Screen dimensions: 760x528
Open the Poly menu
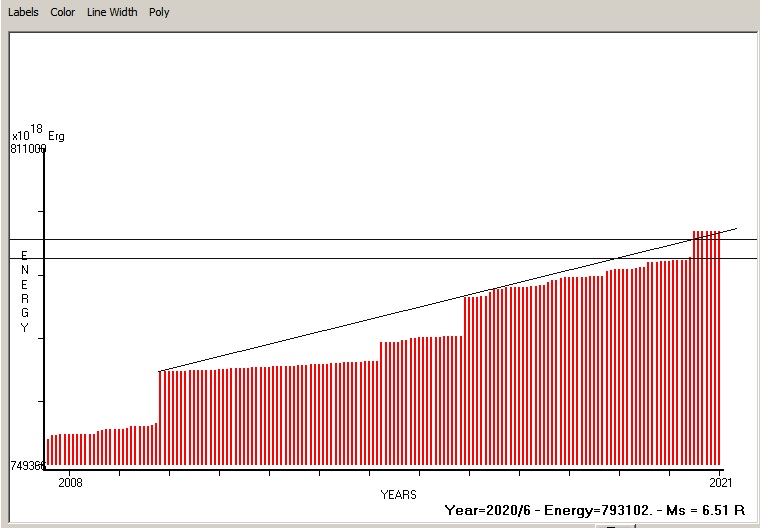pos(159,12)
